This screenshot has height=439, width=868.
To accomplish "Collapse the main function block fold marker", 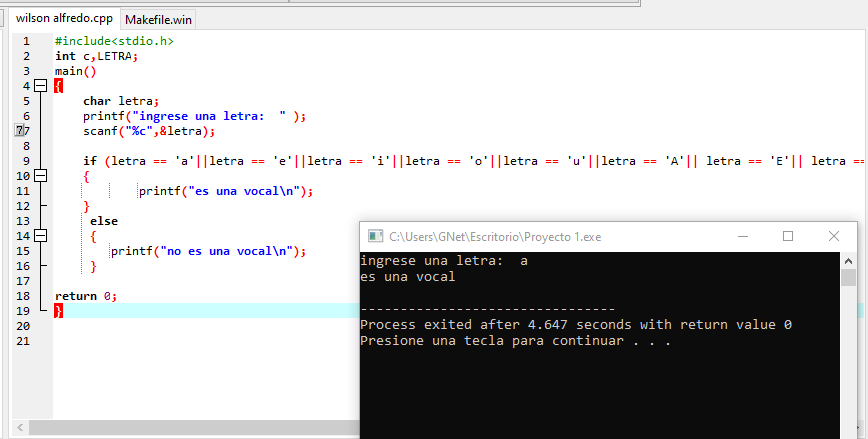I will (x=40, y=86).
